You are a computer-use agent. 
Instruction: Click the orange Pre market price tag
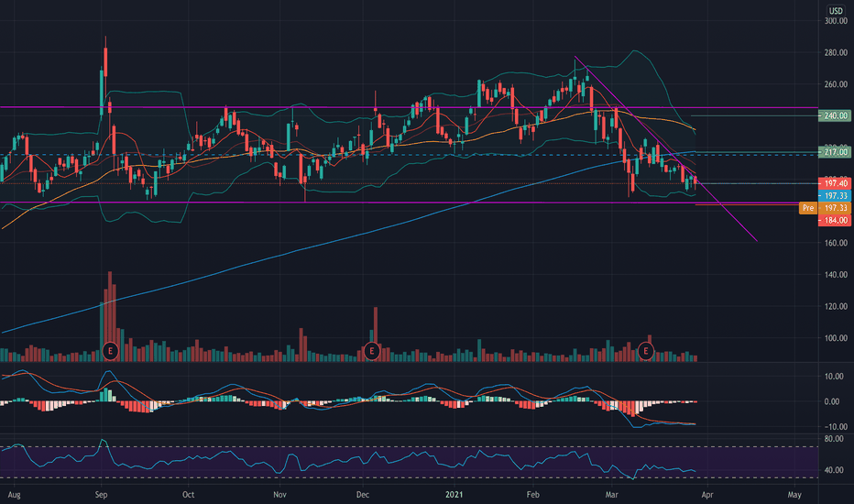tap(808, 208)
